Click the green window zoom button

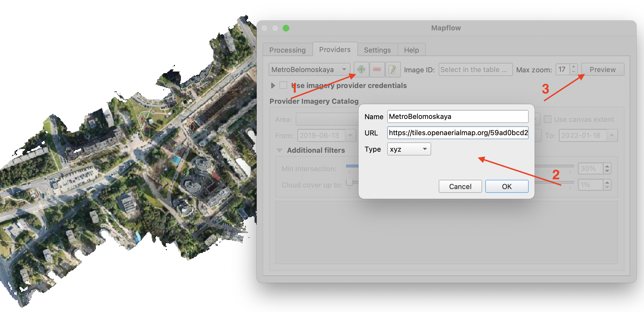pos(286,28)
